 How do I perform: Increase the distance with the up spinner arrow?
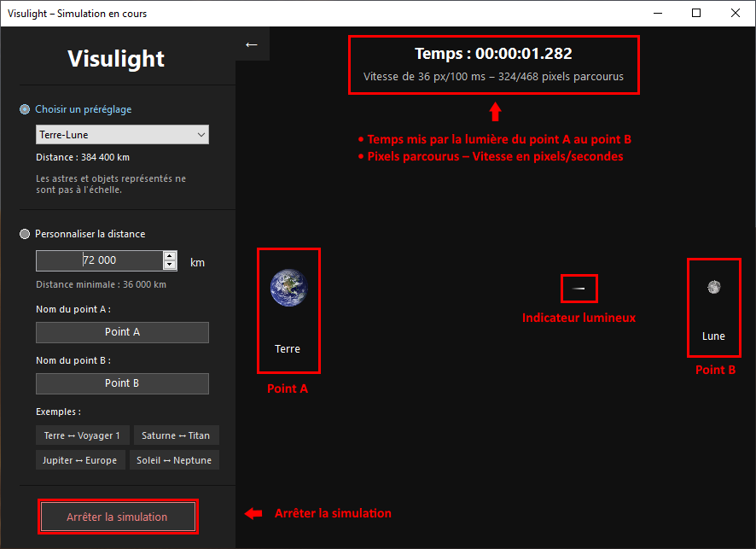pyautogui.click(x=170, y=256)
